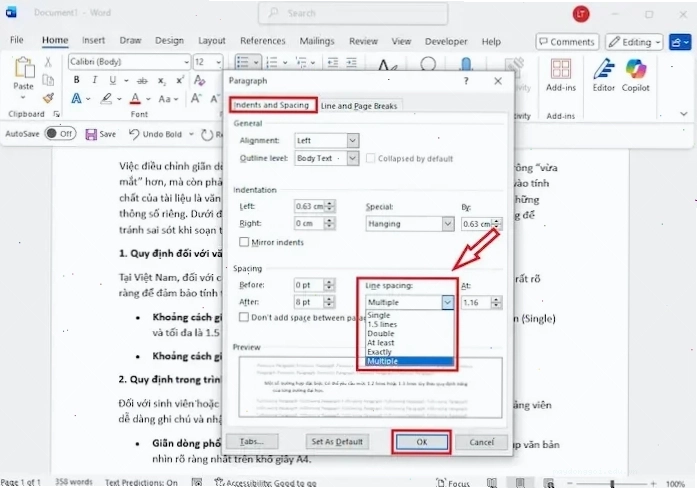The width and height of the screenshot is (697, 488).
Task: Click Decrease Indent icon
Action: 332,62
